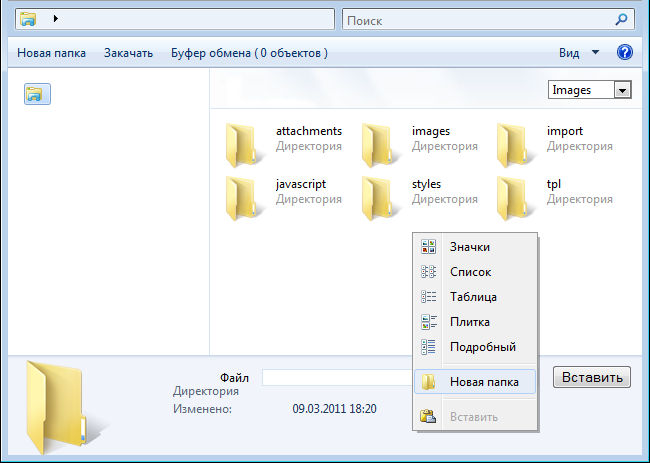This screenshot has height=463, width=650.
Task: Click the Список list-view icon
Action: [429, 272]
